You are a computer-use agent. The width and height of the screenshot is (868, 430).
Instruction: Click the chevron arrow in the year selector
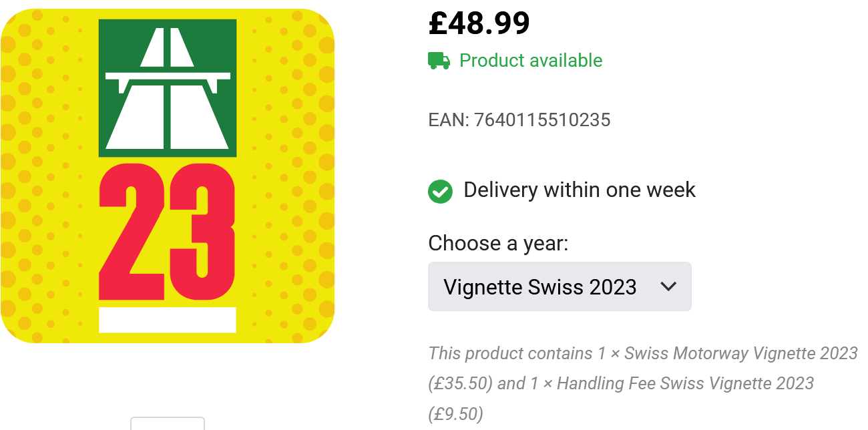coord(668,287)
